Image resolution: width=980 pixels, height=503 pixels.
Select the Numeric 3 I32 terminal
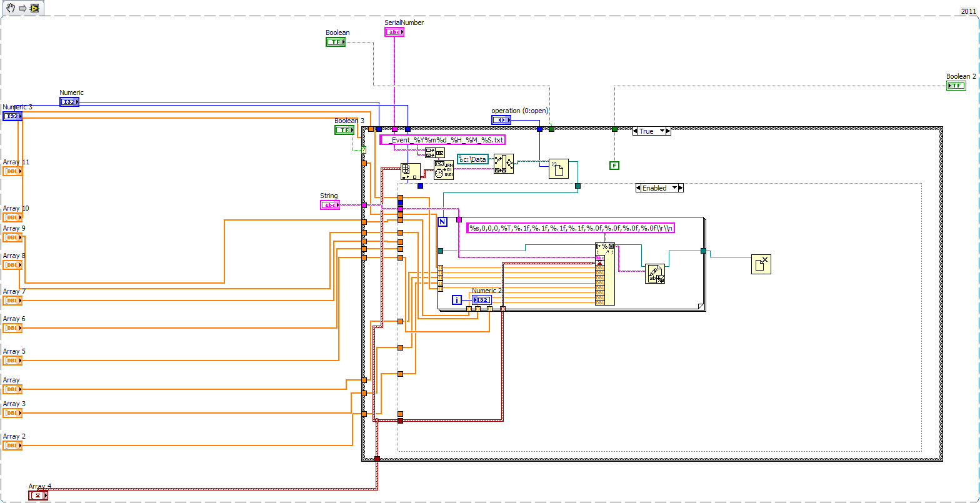point(12,116)
